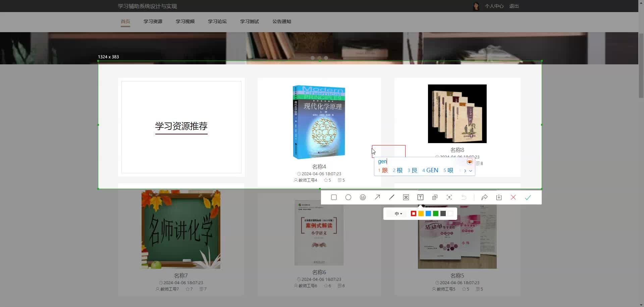
Task: Click the star icon under 名称6
Action: [326, 286]
